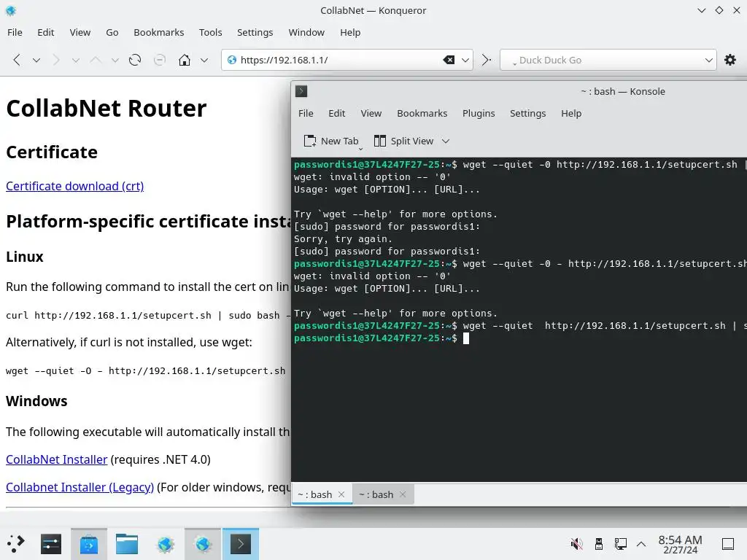Clear the URL bar with erase icon

click(449, 60)
